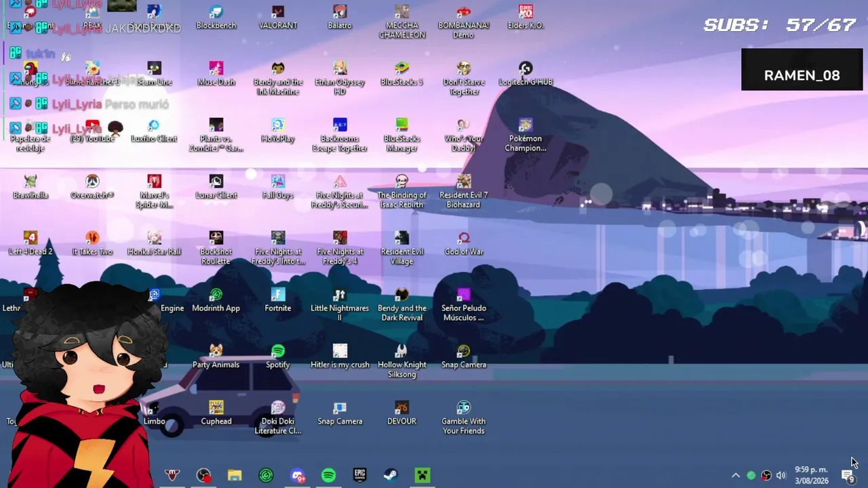Open the taskbar clock and date

click(x=811, y=475)
